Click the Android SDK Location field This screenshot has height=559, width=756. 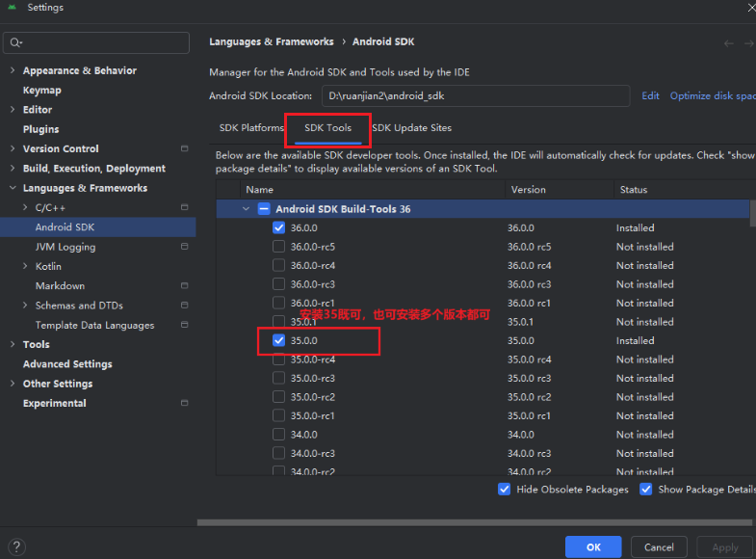coord(476,96)
